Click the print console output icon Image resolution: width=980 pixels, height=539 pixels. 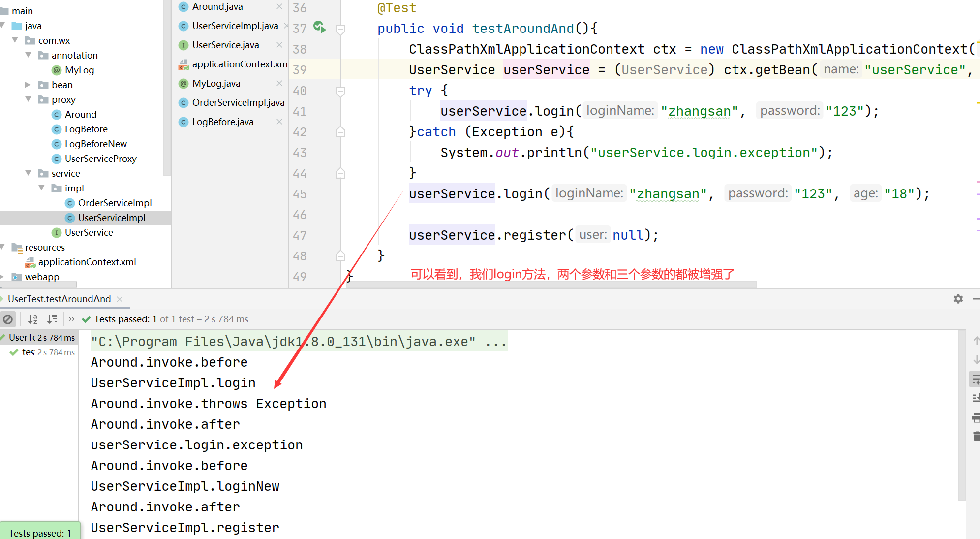tap(976, 418)
